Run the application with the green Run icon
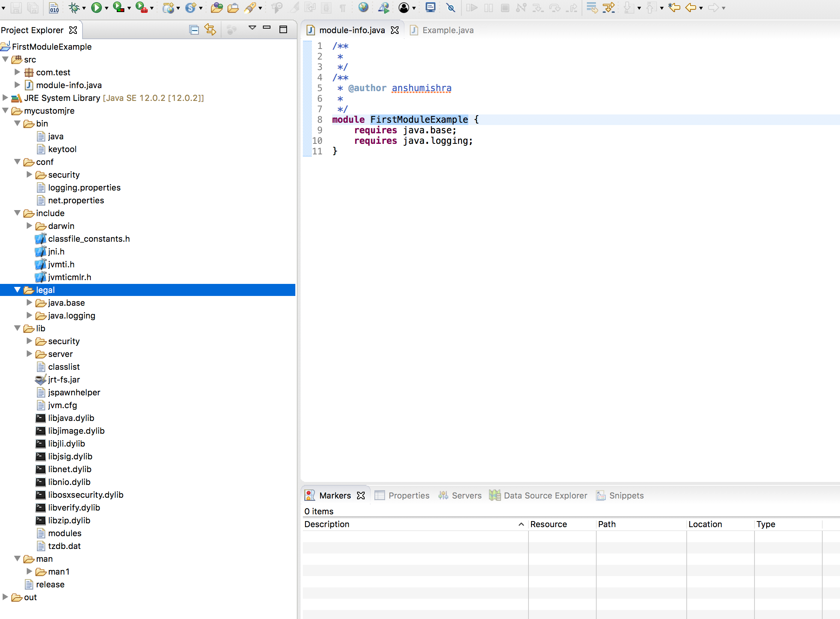Image resolution: width=840 pixels, height=619 pixels. tap(97, 8)
